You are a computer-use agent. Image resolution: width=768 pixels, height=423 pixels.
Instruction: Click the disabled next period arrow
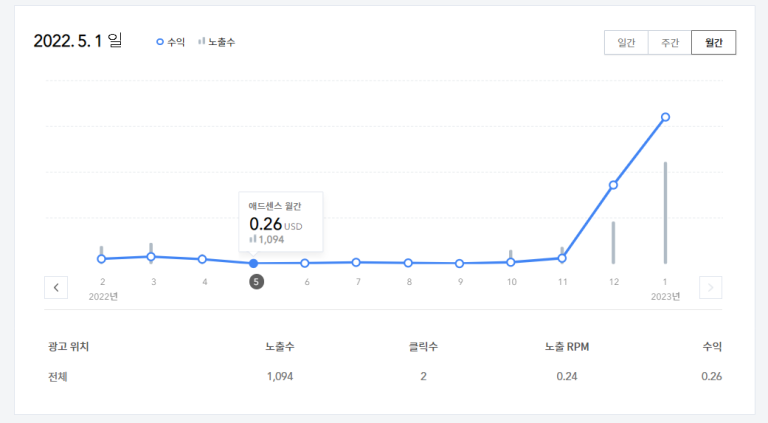click(x=710, y=287)
